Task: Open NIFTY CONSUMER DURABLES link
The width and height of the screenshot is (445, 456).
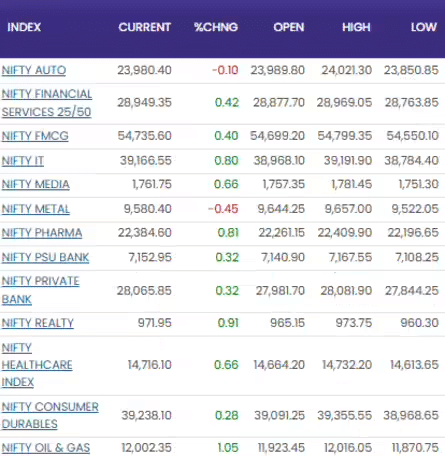Action: tap(50, 415)
